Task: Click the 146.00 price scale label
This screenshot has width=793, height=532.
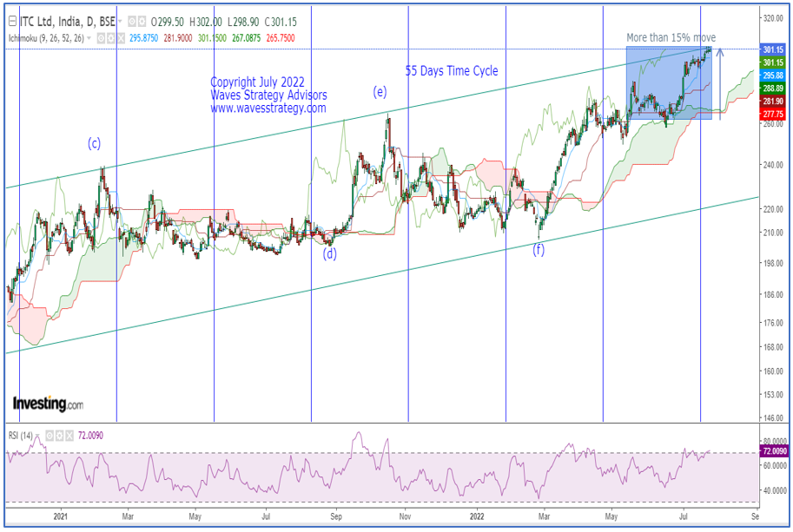Action: click(773, 417)
